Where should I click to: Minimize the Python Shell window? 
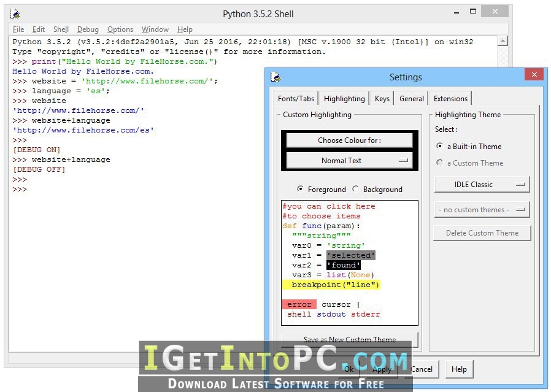tap(457, 13)
